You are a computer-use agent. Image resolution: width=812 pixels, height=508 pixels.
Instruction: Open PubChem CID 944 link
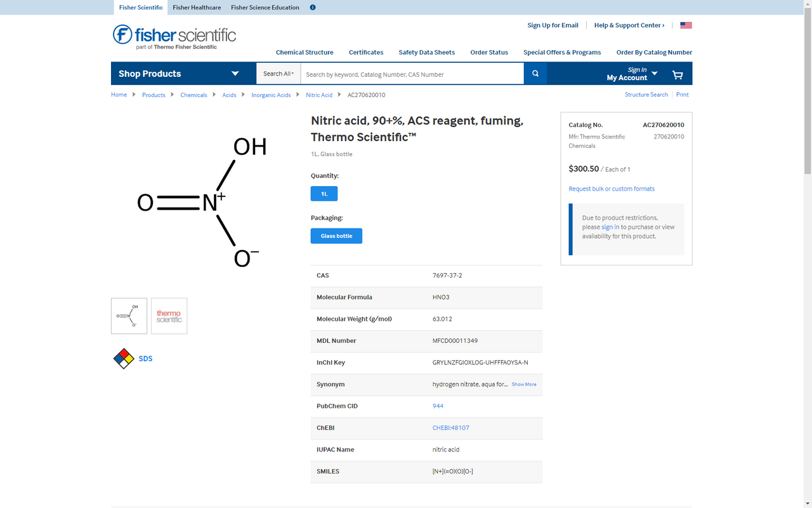(438, 406)
